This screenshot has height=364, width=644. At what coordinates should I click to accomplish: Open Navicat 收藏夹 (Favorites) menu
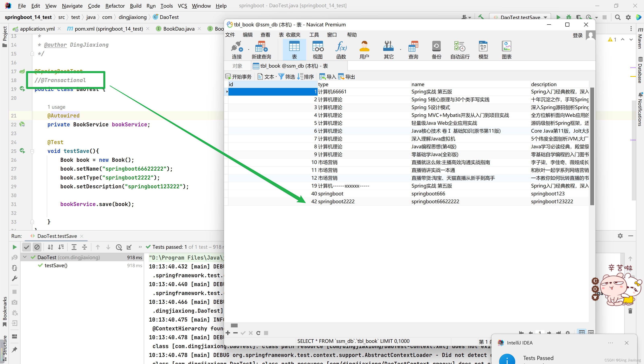pyautogui.click(x=293, y=35)
